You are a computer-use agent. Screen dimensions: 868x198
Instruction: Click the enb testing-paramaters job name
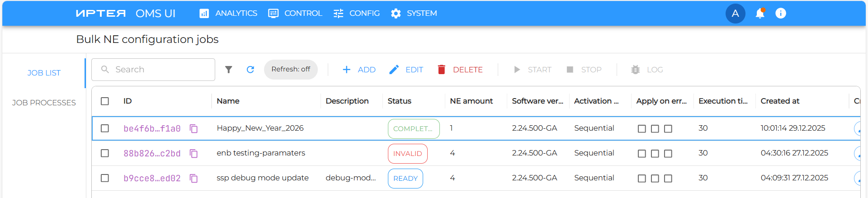(261, 153)
